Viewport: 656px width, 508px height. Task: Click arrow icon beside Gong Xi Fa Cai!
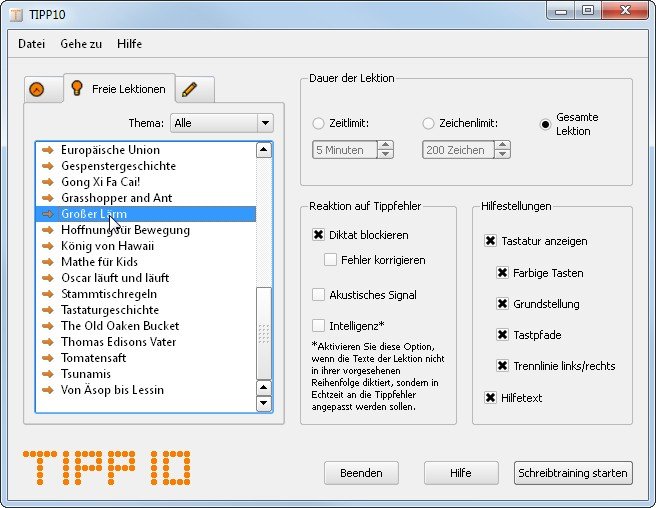coord(48,182)
